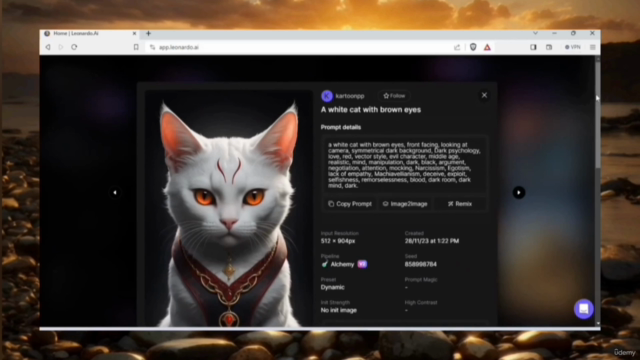This screenshot has width=640, height=360.
Task: Open the browser hamburger menu
Action: (x=593, y=47)
